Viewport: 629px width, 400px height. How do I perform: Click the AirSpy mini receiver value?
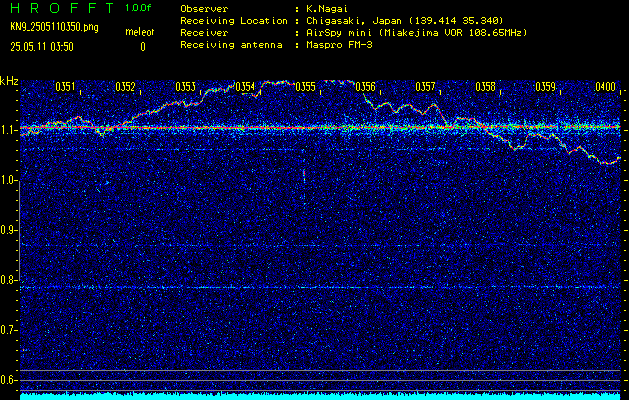click(x=417, y=32)
